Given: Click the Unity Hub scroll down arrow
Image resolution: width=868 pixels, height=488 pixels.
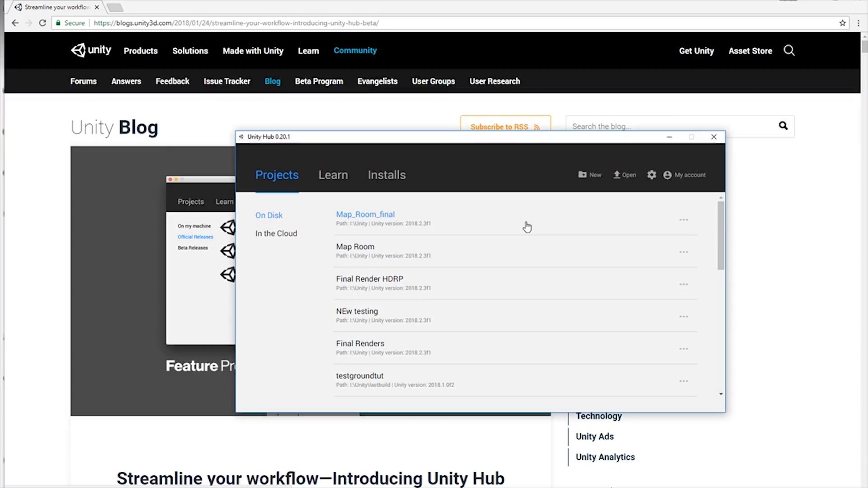Looking at the screenshot, I should (721, 394).
